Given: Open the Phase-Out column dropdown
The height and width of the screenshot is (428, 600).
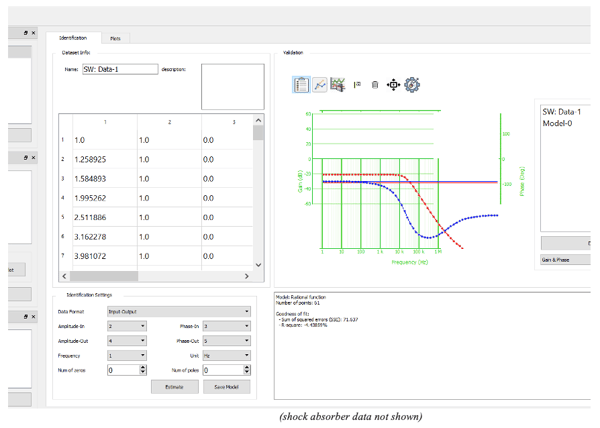Looking at the screenshot, I should [x=227, y=341].
